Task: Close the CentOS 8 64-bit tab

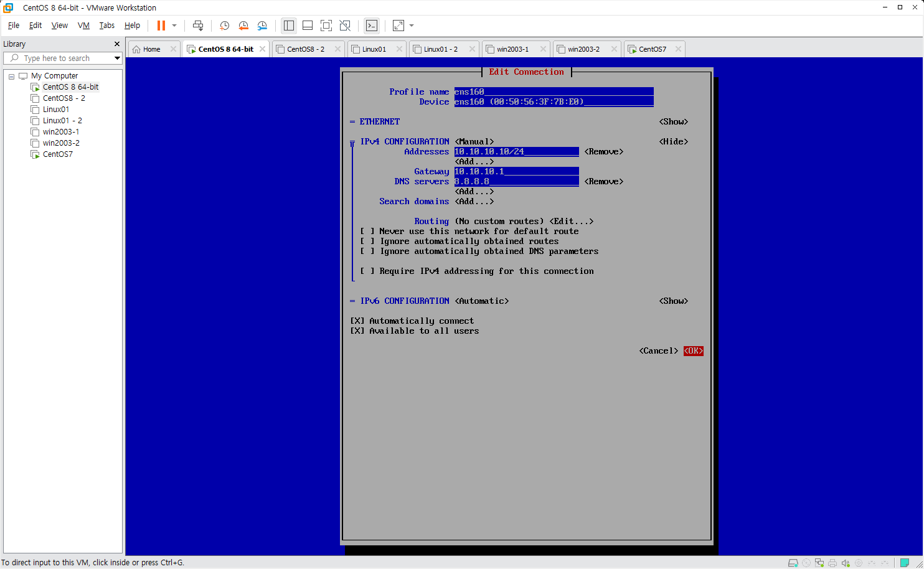Action: point(262,49)
